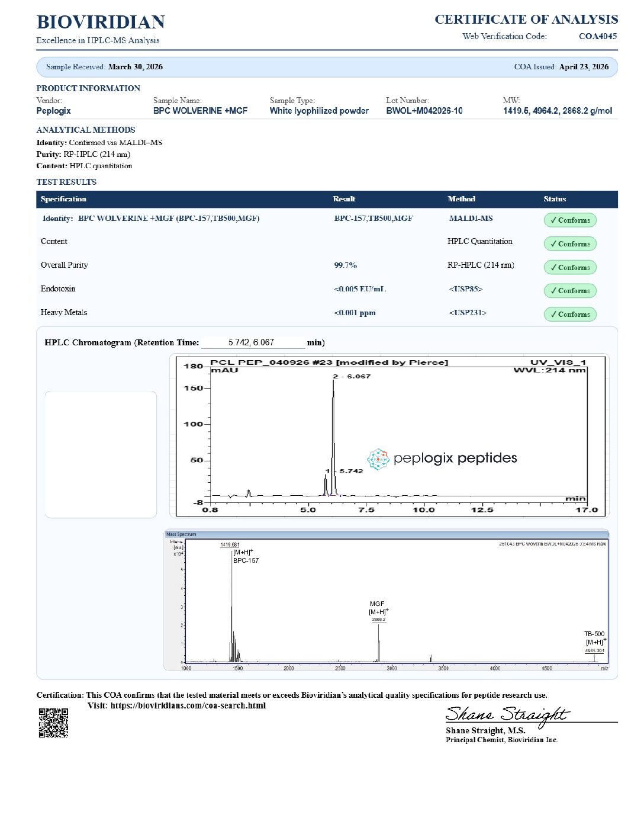Click the Overall Purity result 99.7%
The width and height of the screenshot is (644, 834).
coord(346,265)
